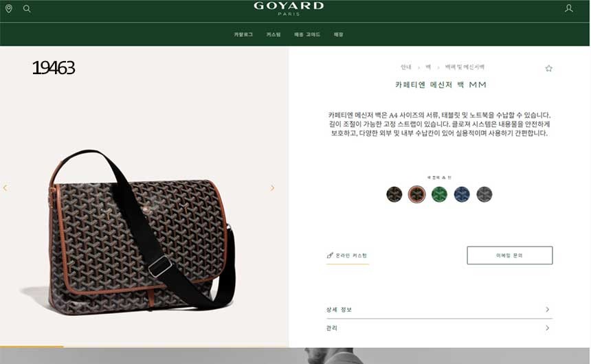
Task: Open the 커스텀 menu item
Action: point(274,34)
